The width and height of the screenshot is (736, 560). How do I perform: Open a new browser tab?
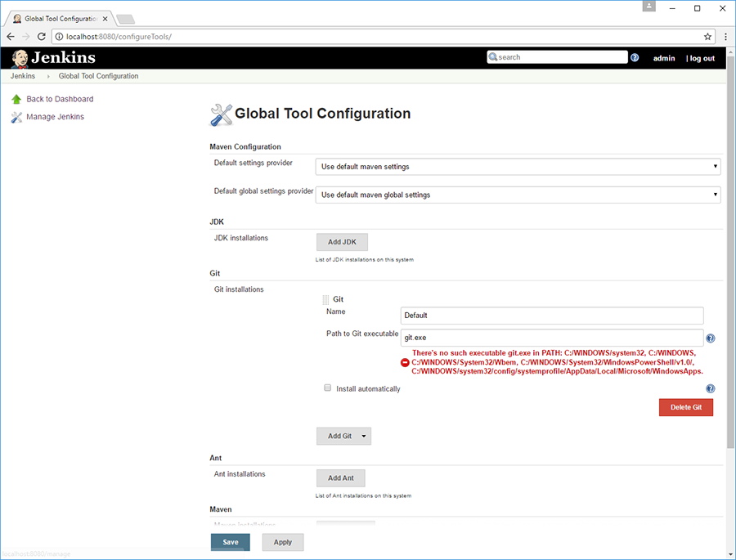125,20
